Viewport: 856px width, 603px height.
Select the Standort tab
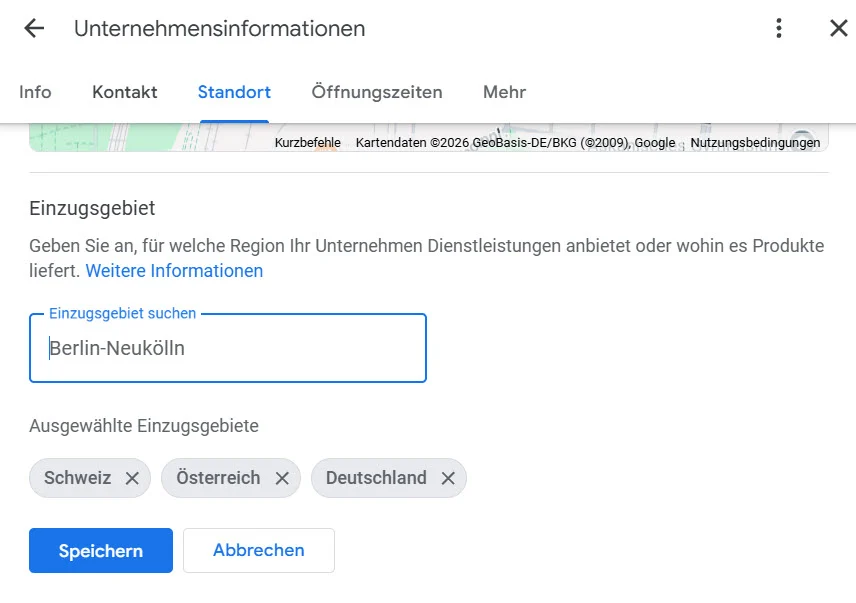click(233, 92)
